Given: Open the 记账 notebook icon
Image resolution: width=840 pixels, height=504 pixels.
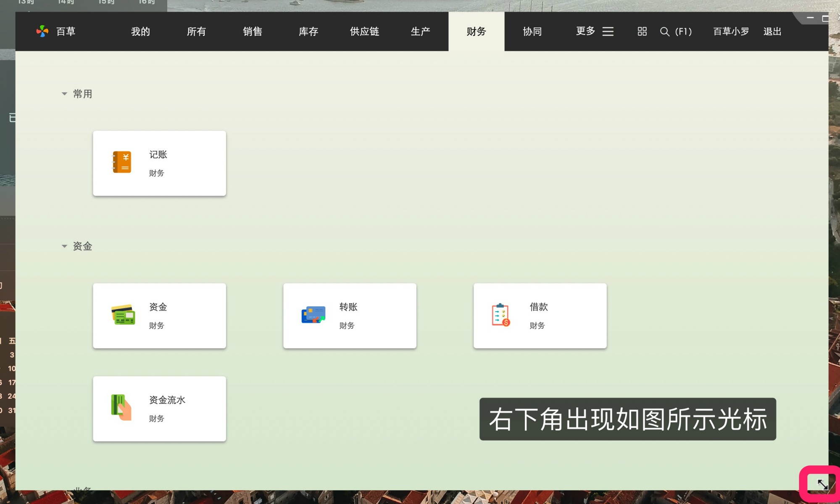Looking at the screenshot, I should tap(121, 162).
